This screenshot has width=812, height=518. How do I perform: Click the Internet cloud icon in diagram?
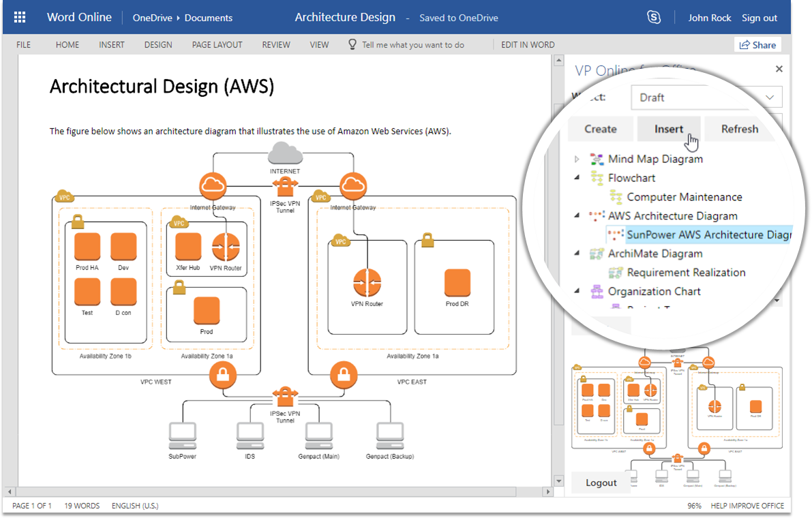285,153
